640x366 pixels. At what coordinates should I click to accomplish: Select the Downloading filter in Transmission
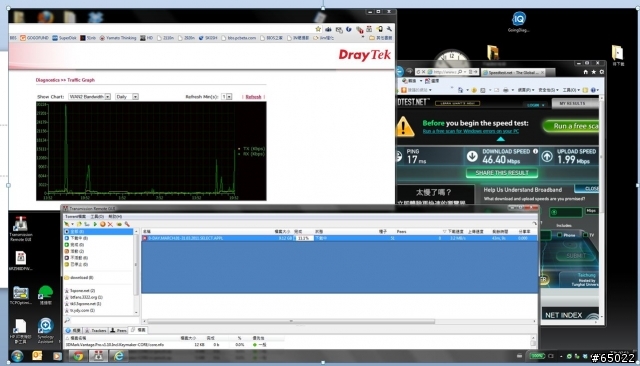tap(98, 238)
